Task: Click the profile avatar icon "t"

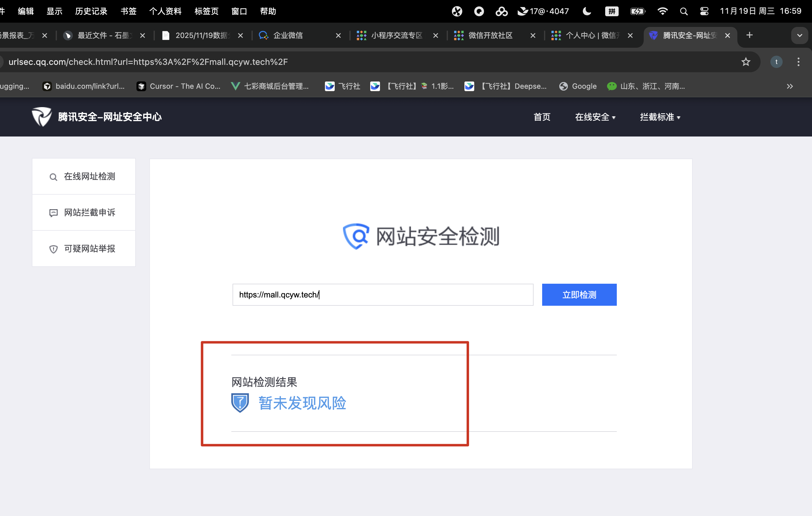Action: [776, 62]
